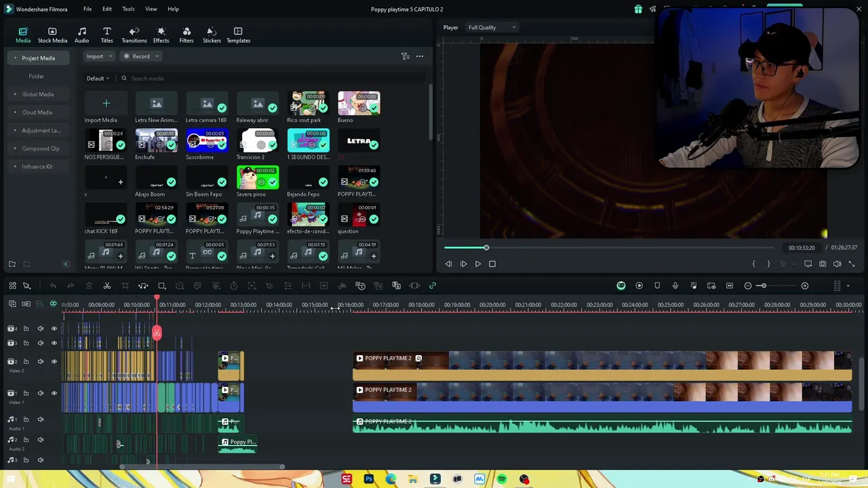The height and width of the screenshot is (488, 868).
Task: Click the media filter icon
Action: [x=405, y=56]
